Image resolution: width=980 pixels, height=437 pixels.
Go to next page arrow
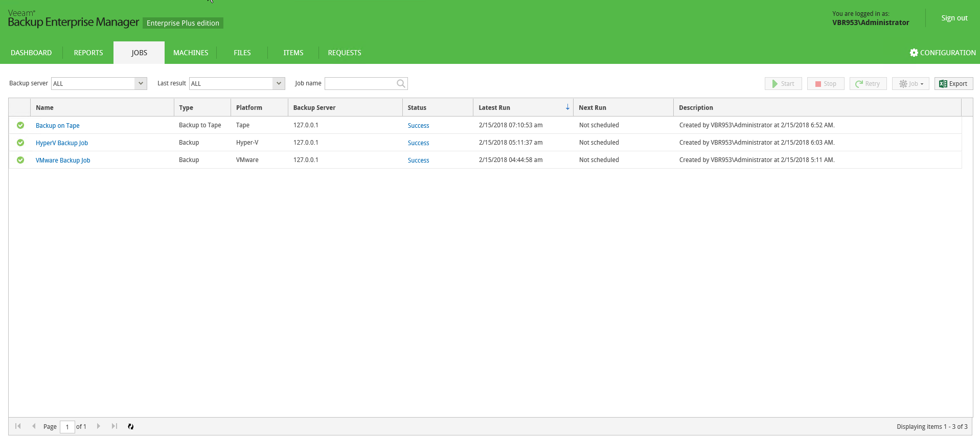click(99, 426)
